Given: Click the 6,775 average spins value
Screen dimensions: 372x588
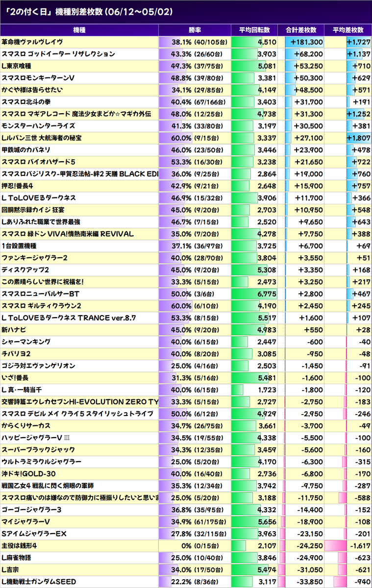Looking at the screenshot, I should pos(267,294).
